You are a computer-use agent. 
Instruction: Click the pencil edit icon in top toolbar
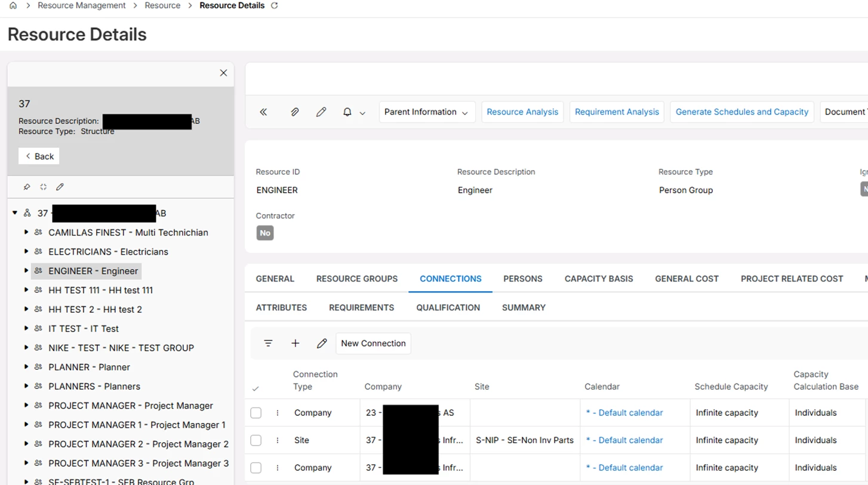[x=321, y=112]
